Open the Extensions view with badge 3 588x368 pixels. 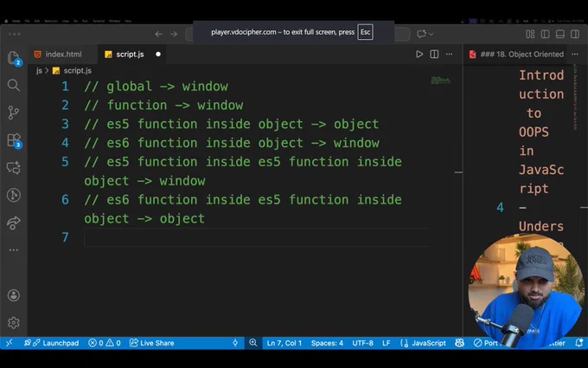coord(14,140)
